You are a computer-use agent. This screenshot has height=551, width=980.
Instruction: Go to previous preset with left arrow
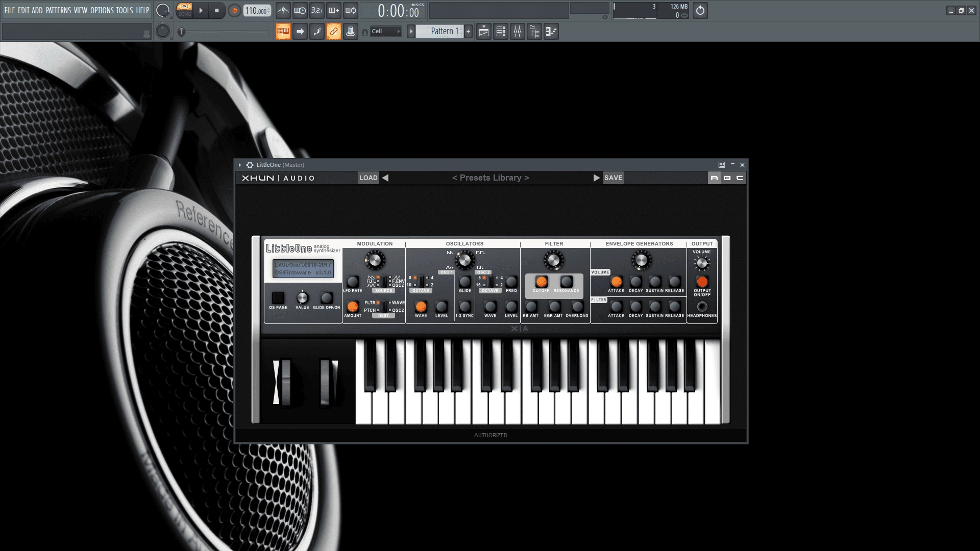[385, 178]
